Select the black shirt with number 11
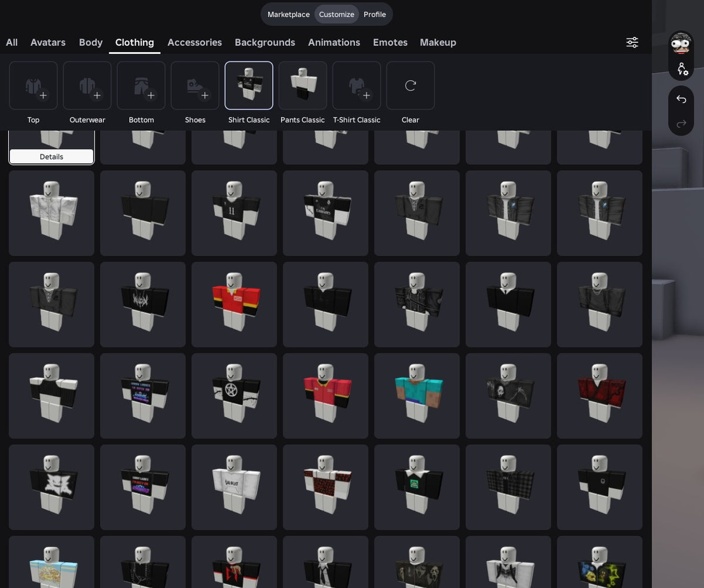This screenshot has height=588, width=704. [234, 213]
